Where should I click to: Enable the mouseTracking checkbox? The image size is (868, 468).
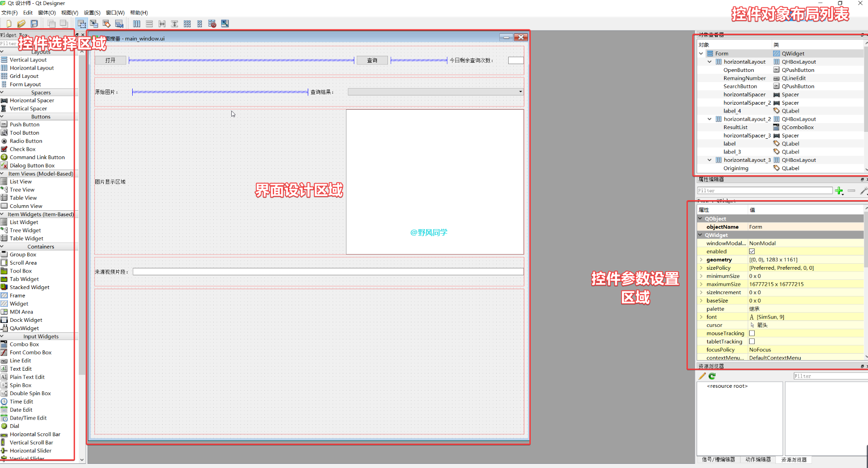coord(752,333)
